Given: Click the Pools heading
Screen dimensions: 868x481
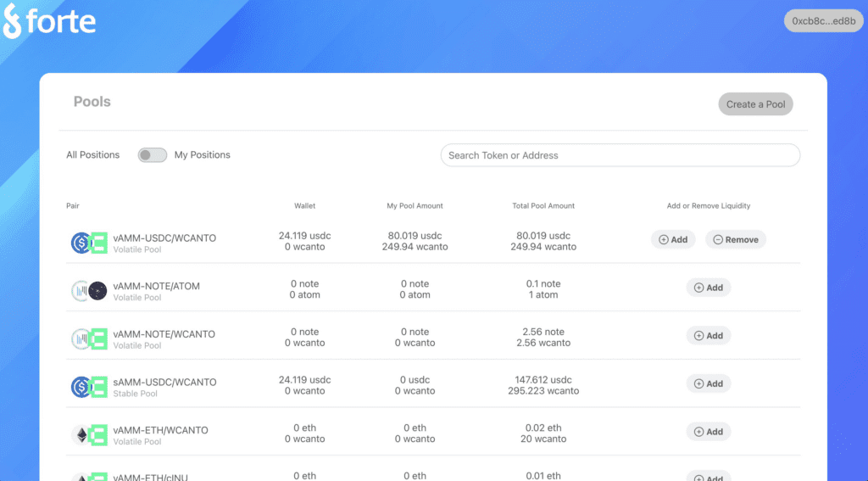Looking at the screenshot, I should [92, 102].
